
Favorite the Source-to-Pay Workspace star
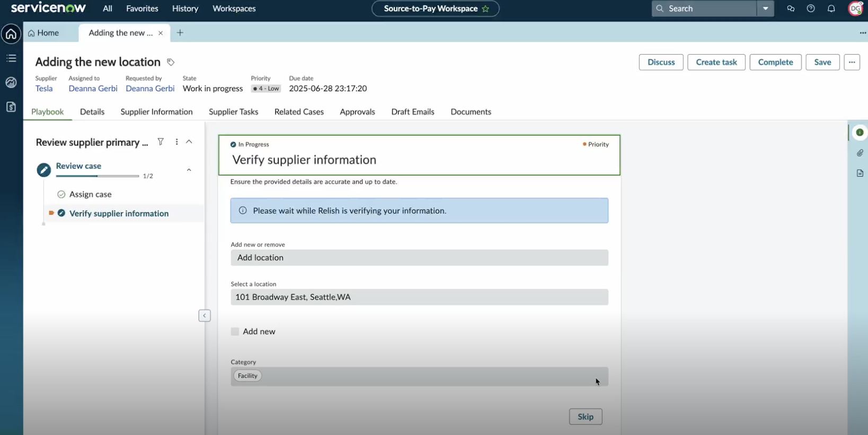coord(485,8)
